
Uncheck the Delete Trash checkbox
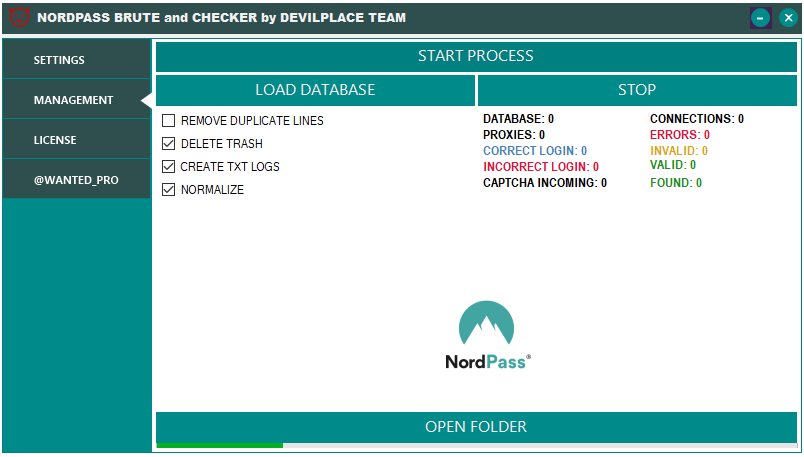pyautogui.click(x=168, y=144)
